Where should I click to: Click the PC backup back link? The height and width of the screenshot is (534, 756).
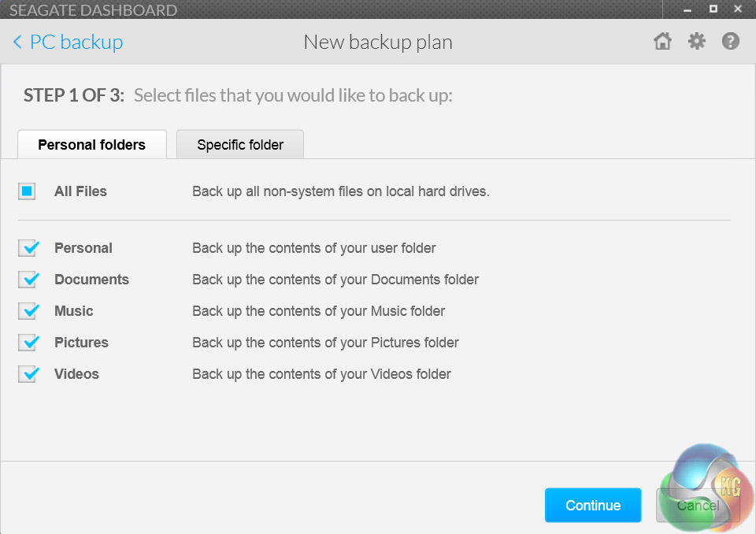[x=76, y=43]
